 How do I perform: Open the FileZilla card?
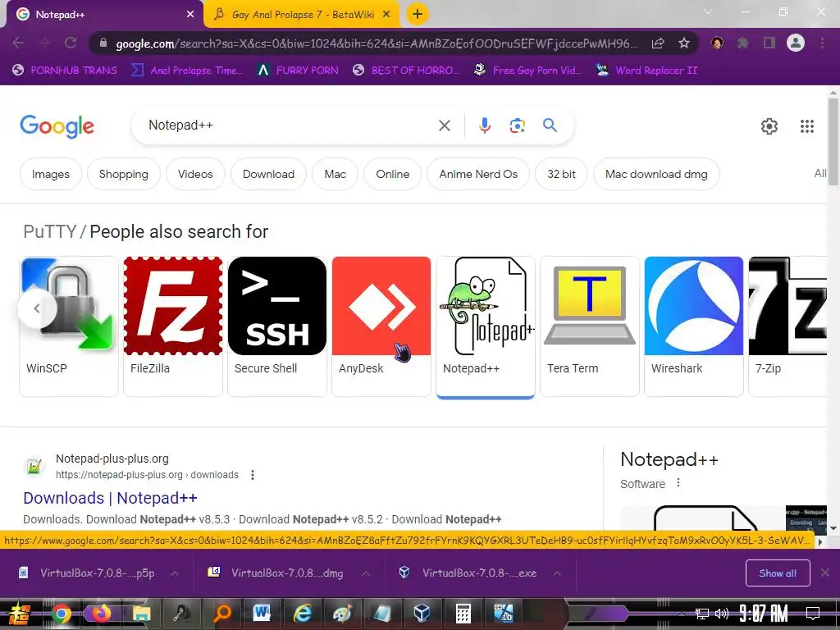coord(172,326)
